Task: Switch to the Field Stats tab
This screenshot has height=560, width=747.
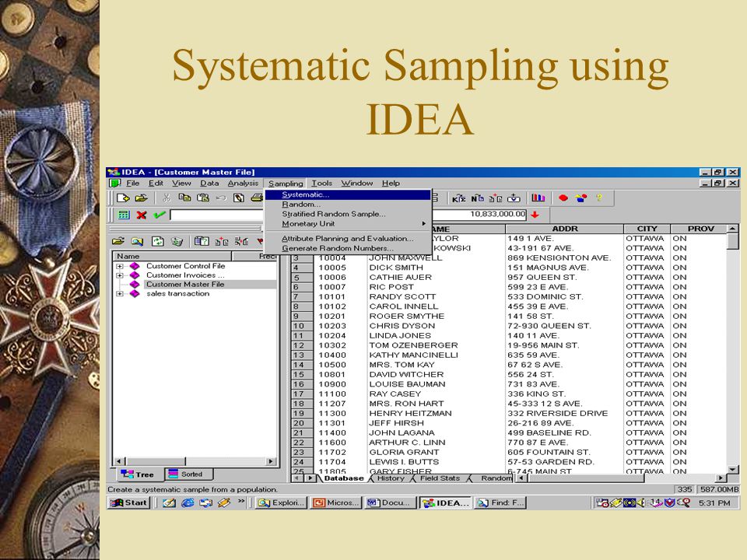Action: (x=440, y=478)
